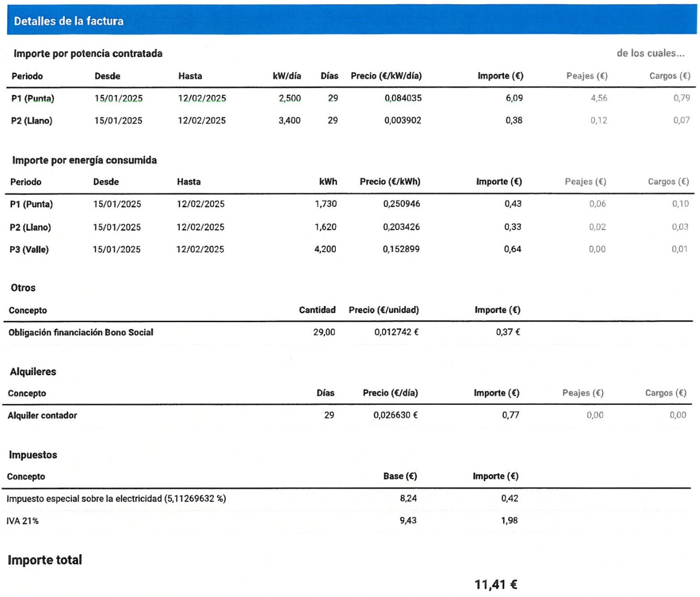Select the kWh value 4,200

tap(325, 249)
